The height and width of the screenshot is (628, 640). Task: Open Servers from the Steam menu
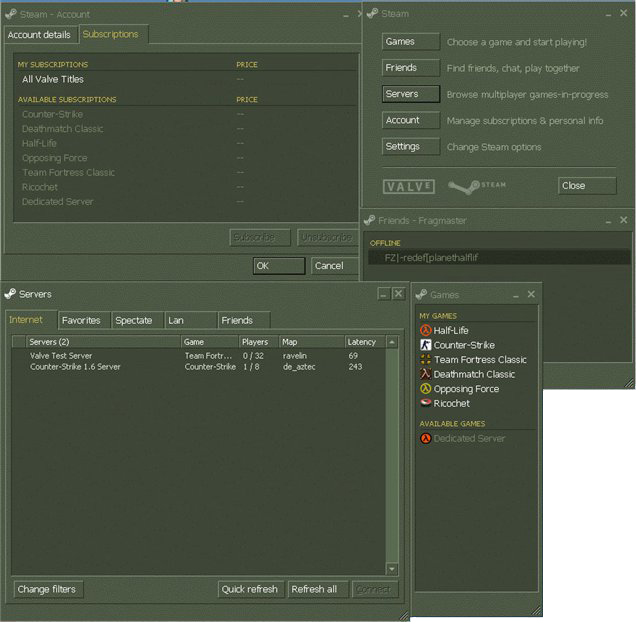[411, 94]
